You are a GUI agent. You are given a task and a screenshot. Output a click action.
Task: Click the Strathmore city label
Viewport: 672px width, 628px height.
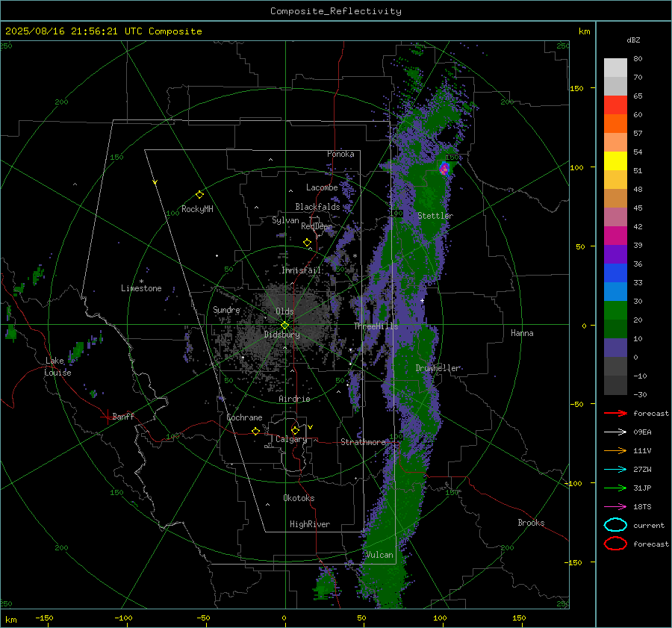coord(363,442)
